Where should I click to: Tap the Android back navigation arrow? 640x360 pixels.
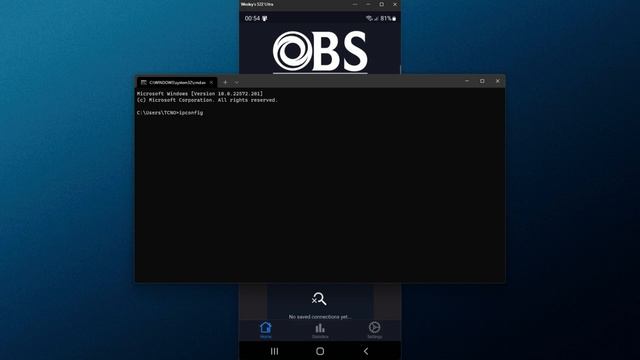tap(366, 351)
